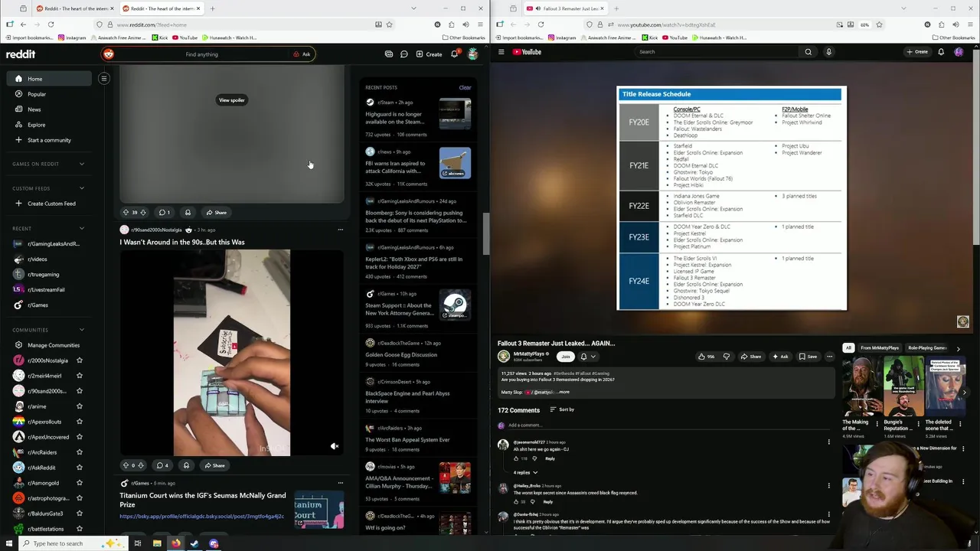The width and height of the screenshot is (980, 551).
Task: Favorite r/Amongold community star
Action: tap(79, 483)
